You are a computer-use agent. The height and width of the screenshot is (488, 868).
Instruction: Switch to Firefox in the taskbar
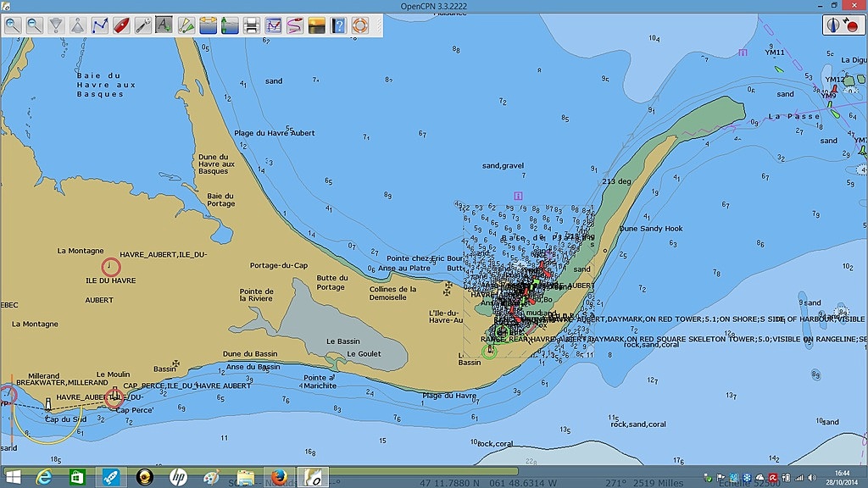coord(279,477)
